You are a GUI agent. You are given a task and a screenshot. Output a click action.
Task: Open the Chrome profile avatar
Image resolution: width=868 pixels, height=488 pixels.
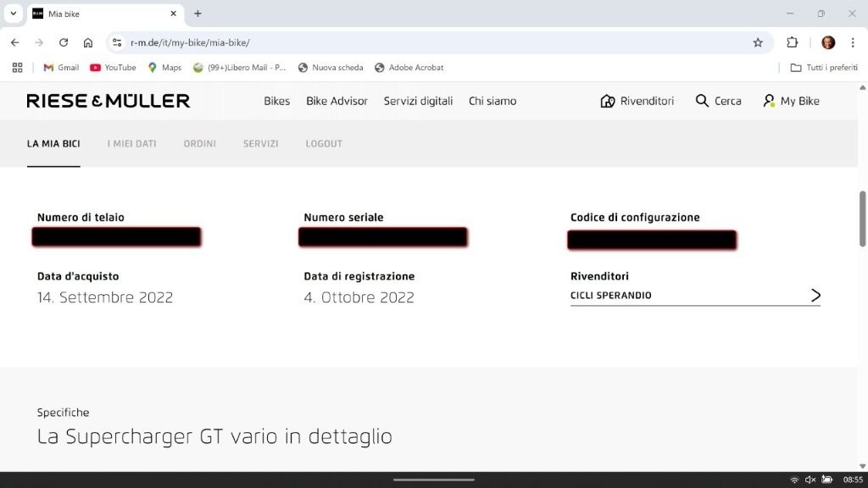[x=828, y=42]
